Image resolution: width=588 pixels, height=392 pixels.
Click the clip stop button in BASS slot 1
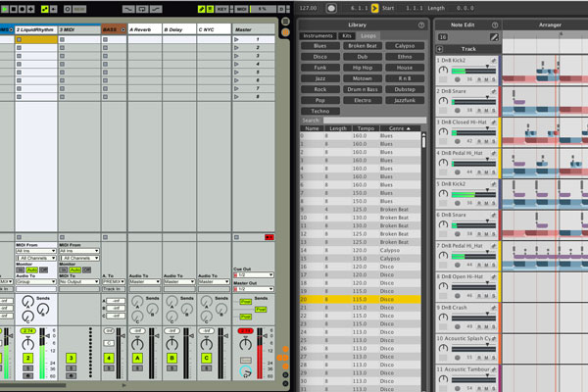[106, 39]
